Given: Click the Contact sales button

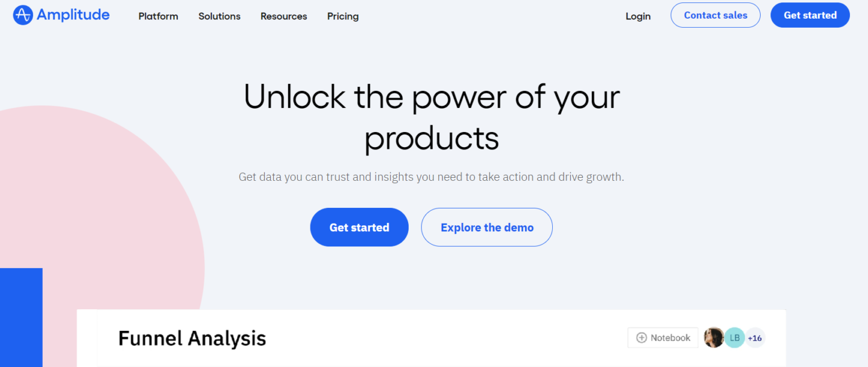Looking at the screenshot, I should click(x=715, y=15).
